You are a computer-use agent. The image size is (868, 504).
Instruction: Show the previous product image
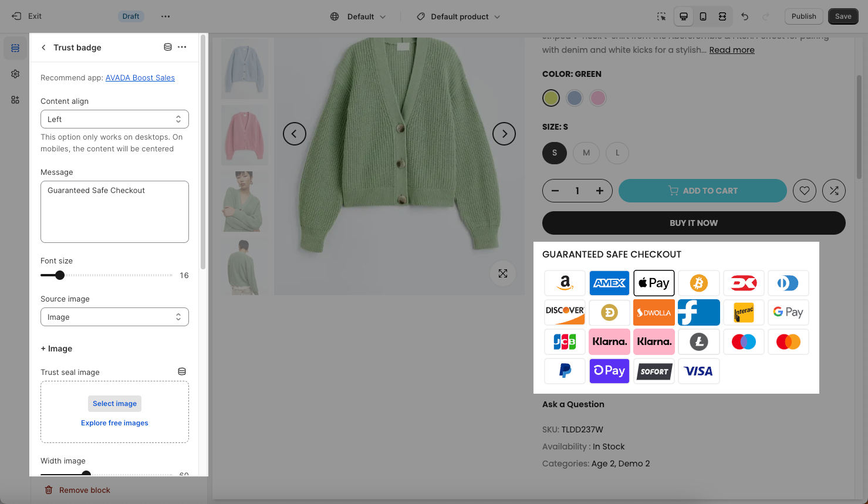click(295, 134)
